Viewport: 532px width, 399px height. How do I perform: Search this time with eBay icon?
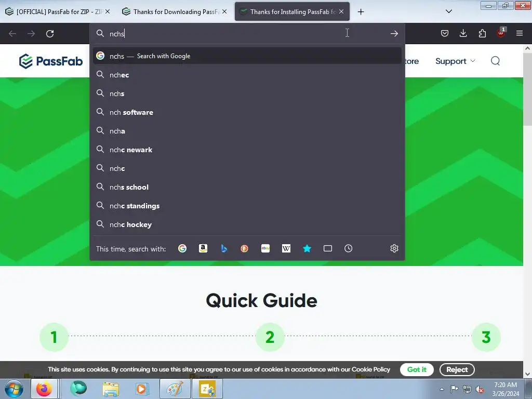265,249
